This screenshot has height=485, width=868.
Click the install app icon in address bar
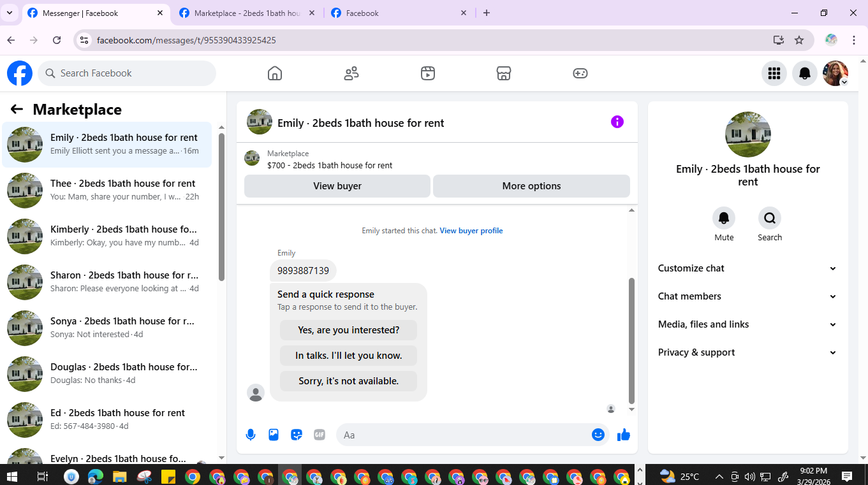(778, 40)
